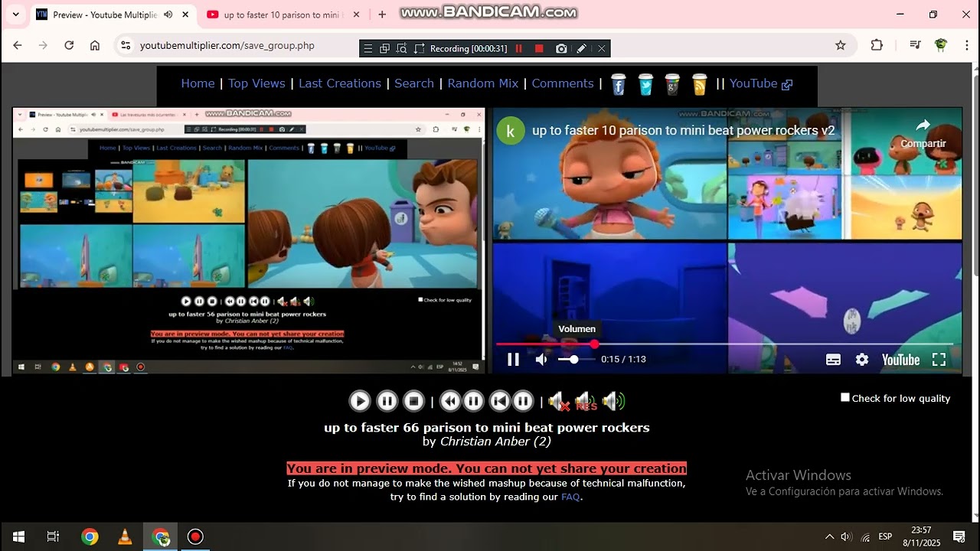Open the Google Plus cup icon

point(672,84)
